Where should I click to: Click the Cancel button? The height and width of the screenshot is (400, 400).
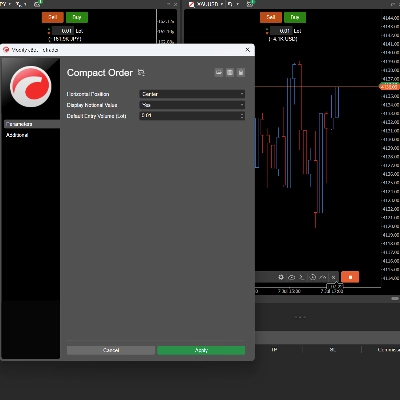click(x=111, y=350)
